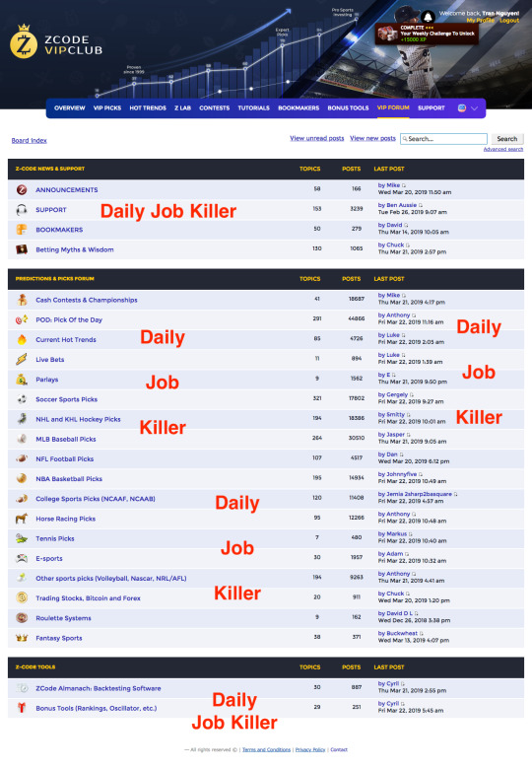Click the Current Hot Trends flame icon

click(x=22, y=339)
